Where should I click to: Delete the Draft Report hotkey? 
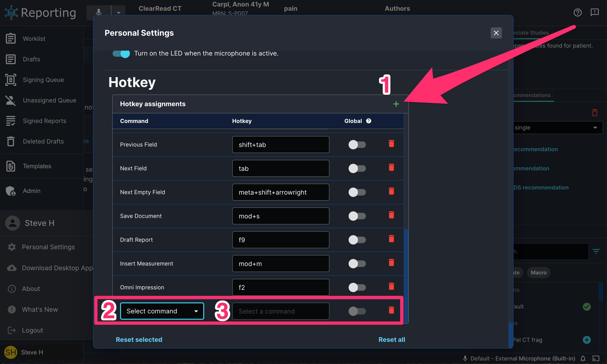point(391,239)
